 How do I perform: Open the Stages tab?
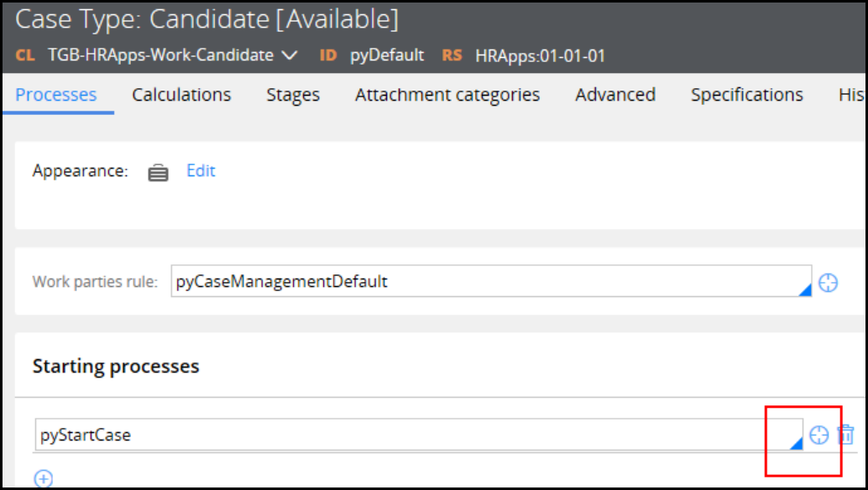pos(293,95)
